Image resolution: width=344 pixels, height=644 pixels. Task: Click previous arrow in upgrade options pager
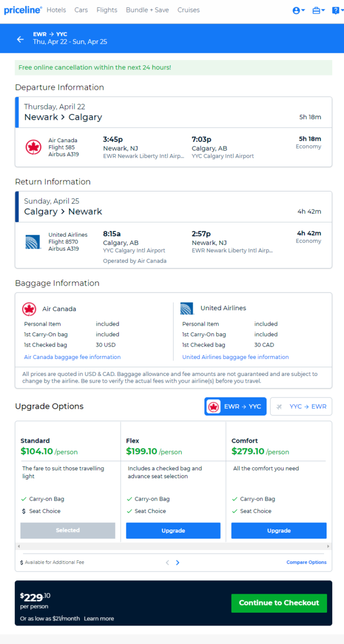click(x=167, y=562)
